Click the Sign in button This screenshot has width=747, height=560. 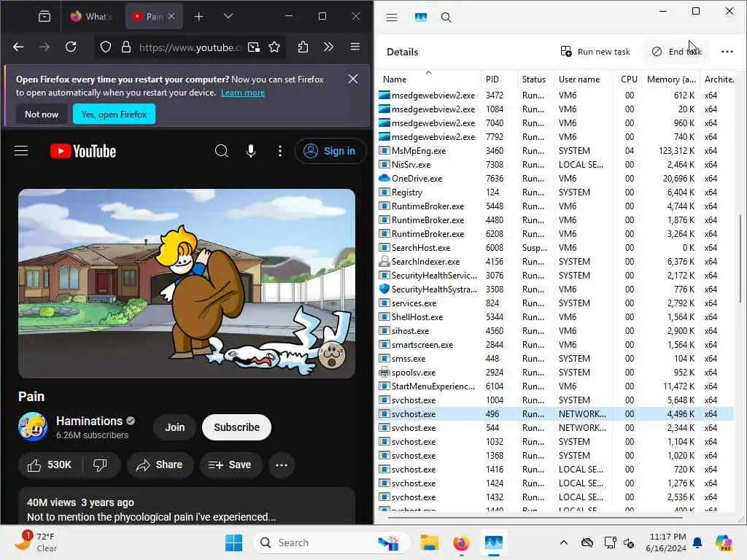[330, 151]
